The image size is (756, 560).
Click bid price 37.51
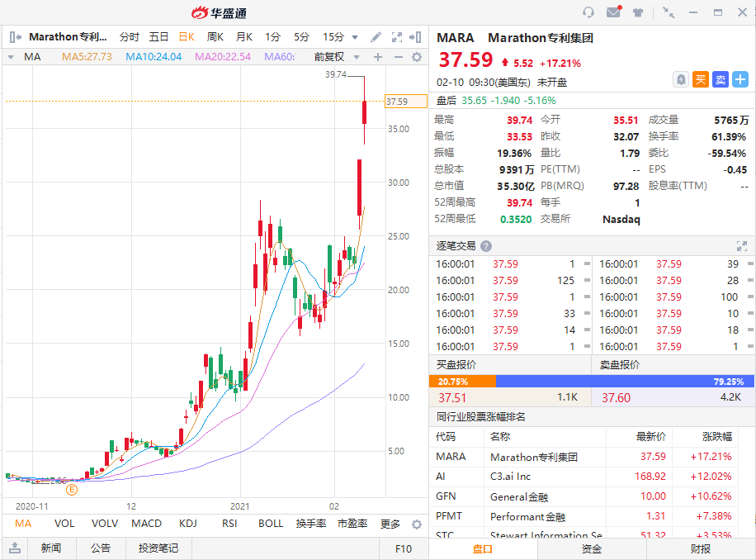tap(452, 398)
